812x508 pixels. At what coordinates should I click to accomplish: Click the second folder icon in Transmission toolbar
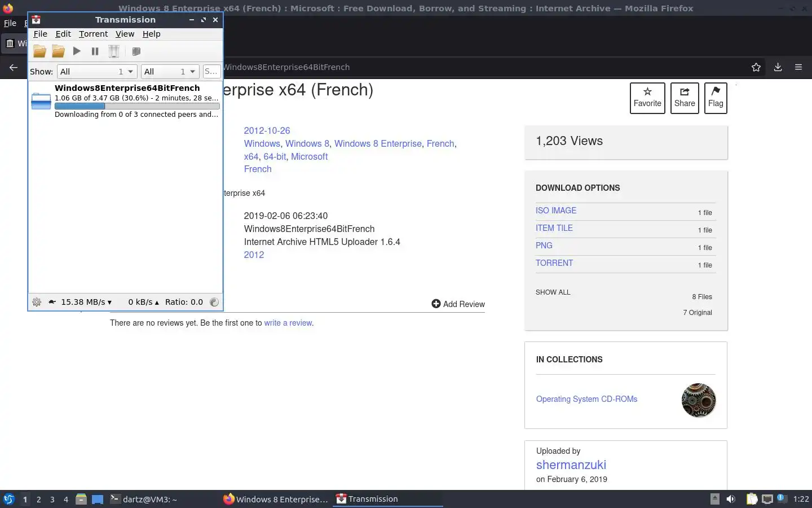[58, 51]
